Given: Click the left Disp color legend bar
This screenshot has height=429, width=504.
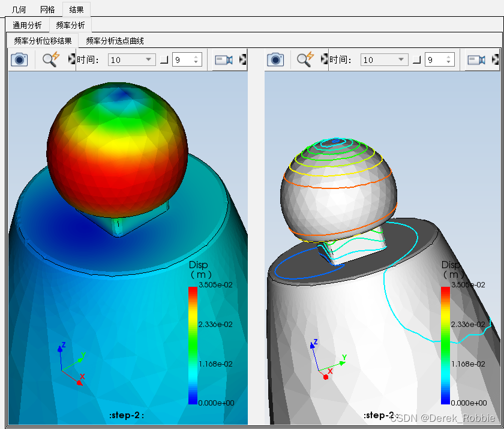Looking at the screenshot, I should (193, 346).
